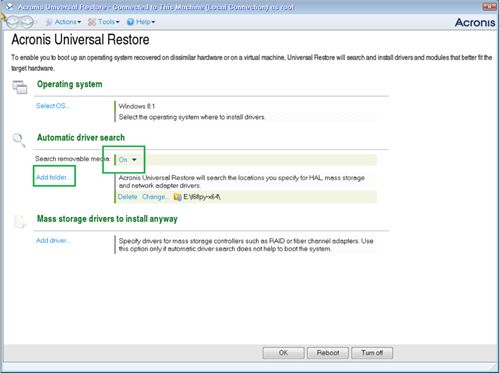Click the Automatic driver search heading
The image size is (500, 373).
(x=81, y=137)
